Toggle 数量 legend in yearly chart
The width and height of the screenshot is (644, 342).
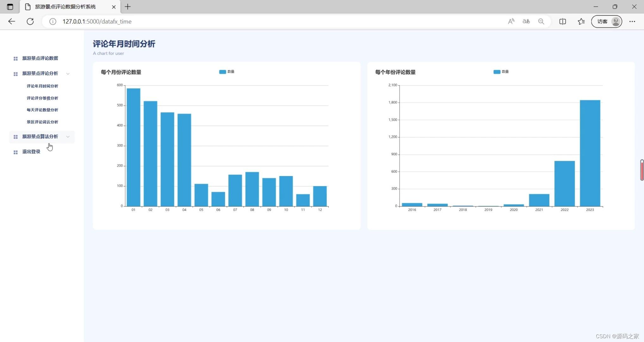(x=501, y=72)
